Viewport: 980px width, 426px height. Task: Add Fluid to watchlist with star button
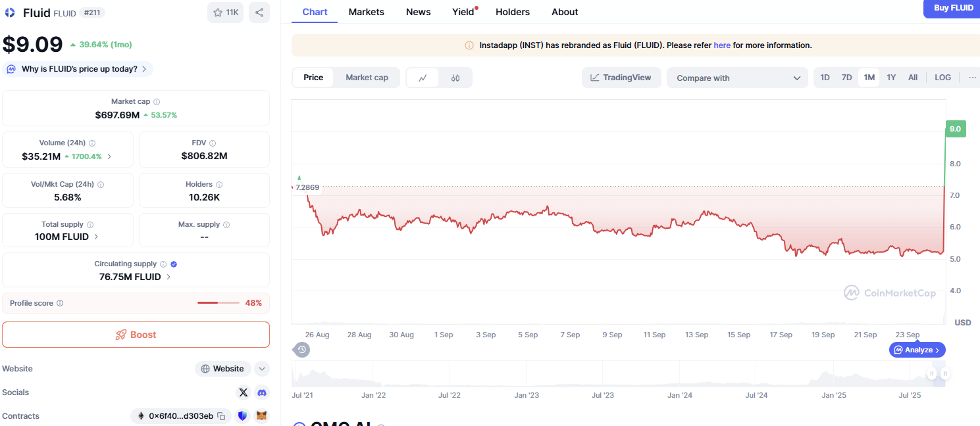225,12
